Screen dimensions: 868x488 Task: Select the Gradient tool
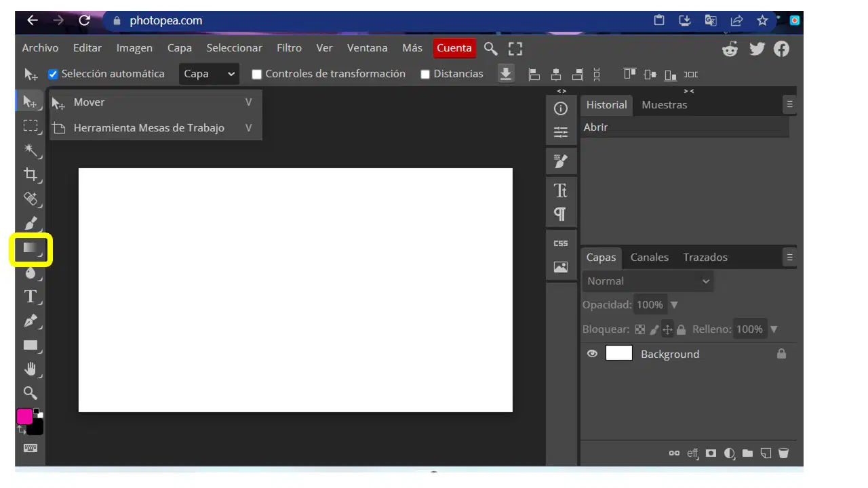(x=31, y=249)
